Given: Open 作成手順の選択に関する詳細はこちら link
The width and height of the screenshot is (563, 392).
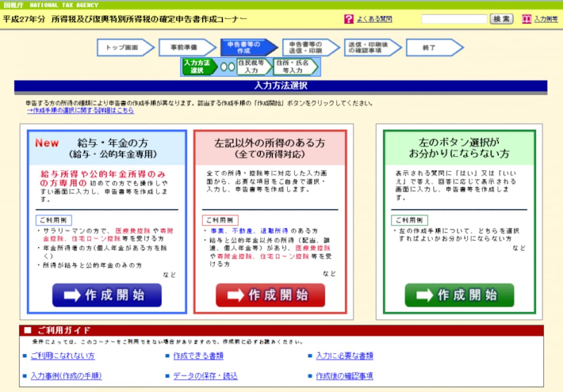Looking at the screenshot, I should (80, 111).
